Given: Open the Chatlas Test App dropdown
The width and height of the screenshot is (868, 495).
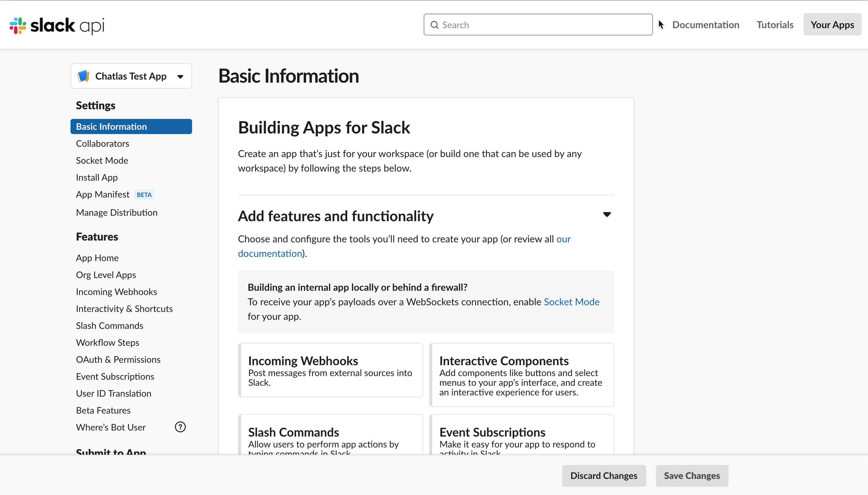Looking at the screenshot, I should coord(180,77).
